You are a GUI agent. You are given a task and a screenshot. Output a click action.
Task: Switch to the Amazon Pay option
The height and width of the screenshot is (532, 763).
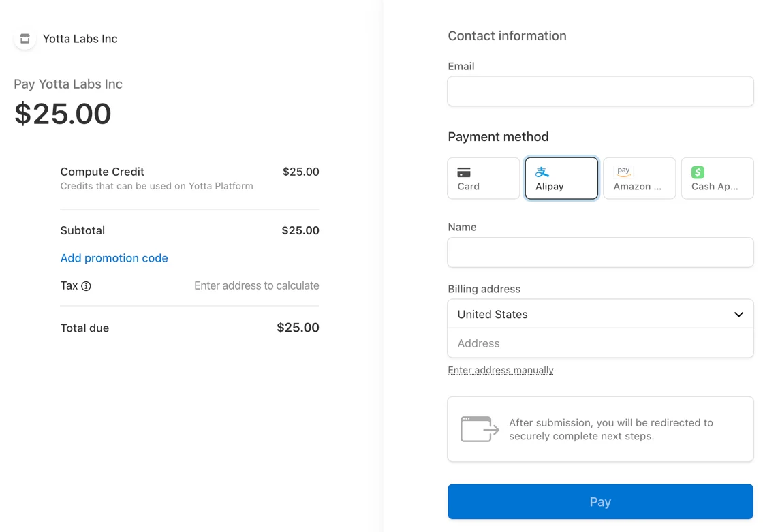pos(639,178)
